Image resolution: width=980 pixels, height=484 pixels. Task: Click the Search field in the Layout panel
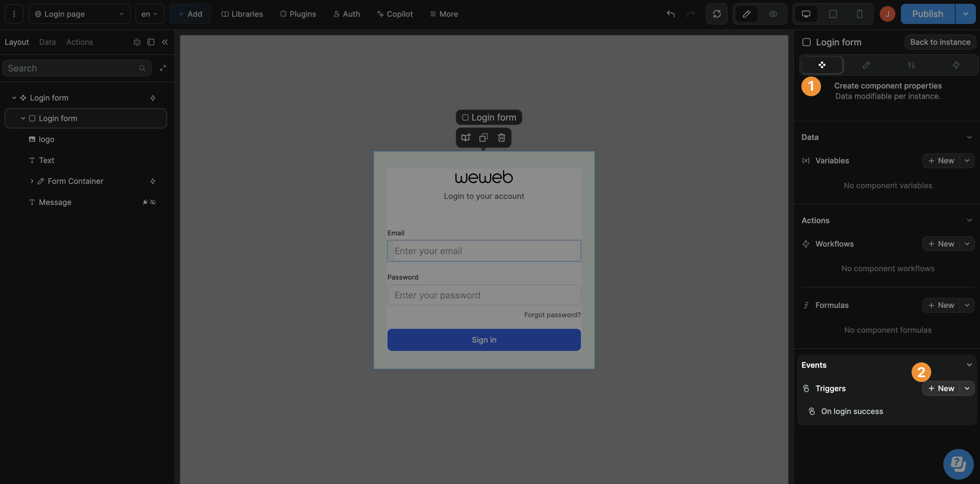pyautogui.click(x=76, y=68)
